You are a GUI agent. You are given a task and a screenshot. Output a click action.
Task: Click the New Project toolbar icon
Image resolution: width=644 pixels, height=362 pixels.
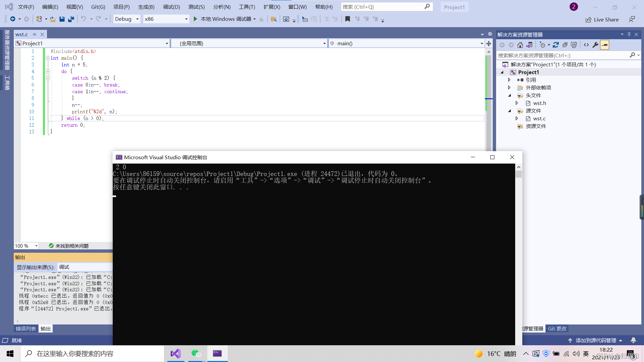(39, 19)
